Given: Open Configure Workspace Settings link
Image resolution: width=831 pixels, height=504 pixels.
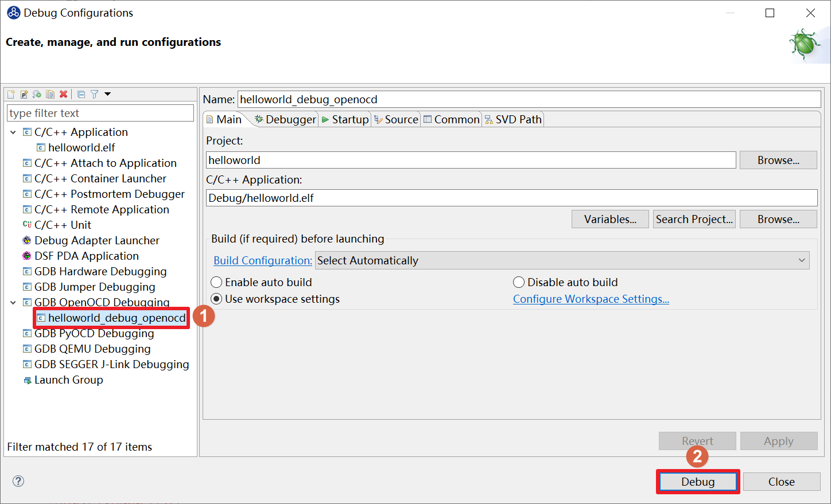Looking at the screenshot, I should (x=591, y=299).
